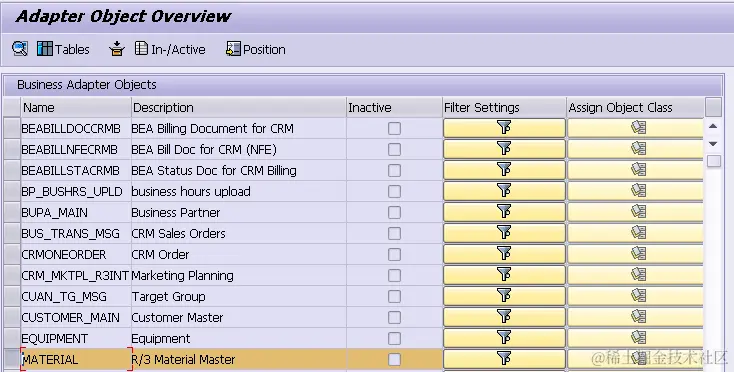Assign object class for BEABILLNFECRMB
Screen dimensions: 734x372
635,149
